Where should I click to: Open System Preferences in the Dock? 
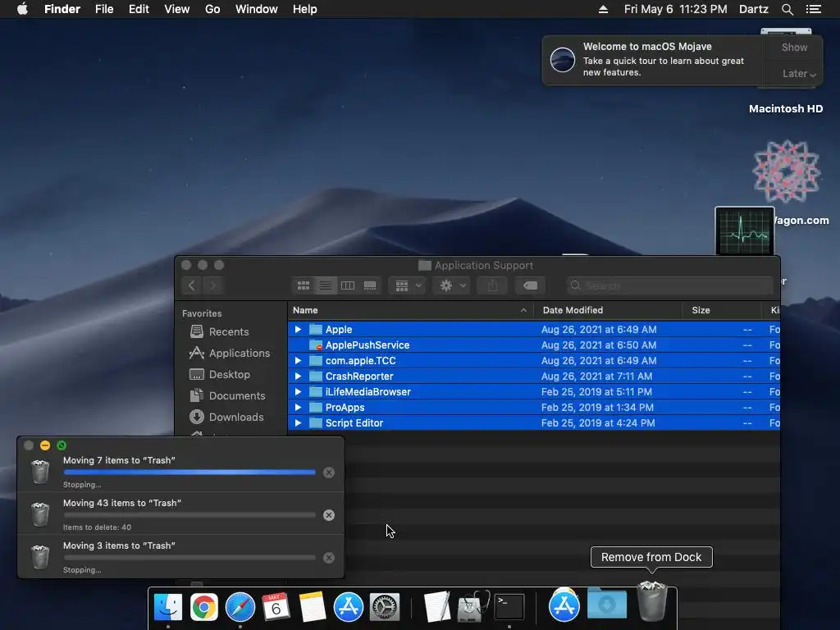tap(385, 607)
